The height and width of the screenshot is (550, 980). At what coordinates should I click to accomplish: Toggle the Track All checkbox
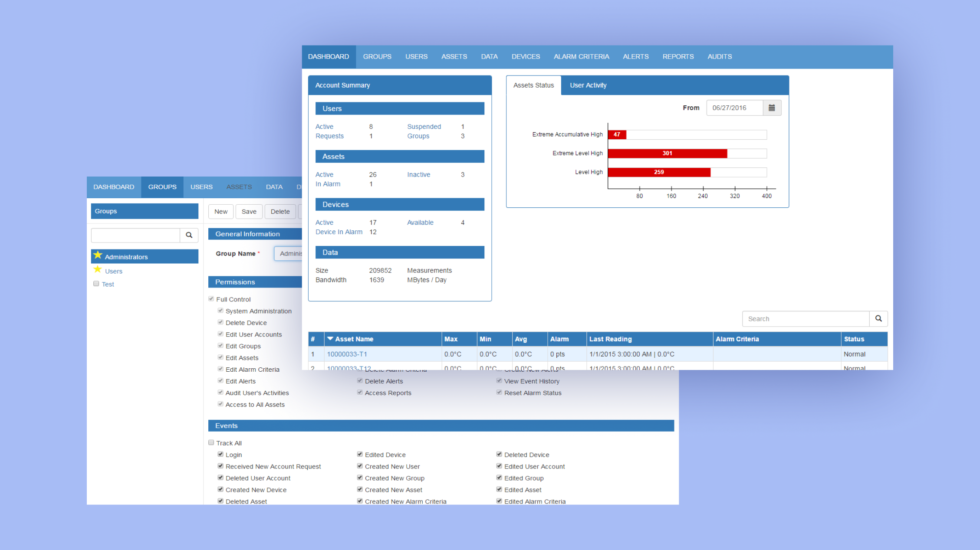[x=211, y=442]
